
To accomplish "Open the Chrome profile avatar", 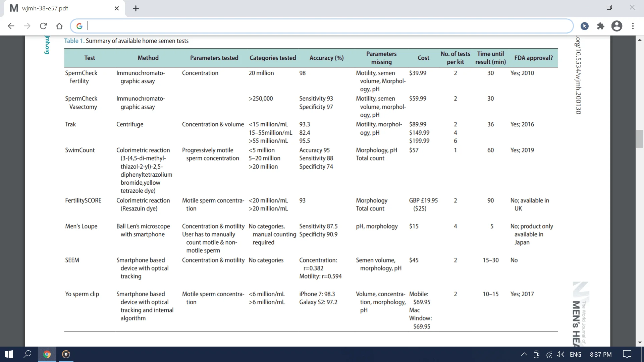I will tap(617, 26).
